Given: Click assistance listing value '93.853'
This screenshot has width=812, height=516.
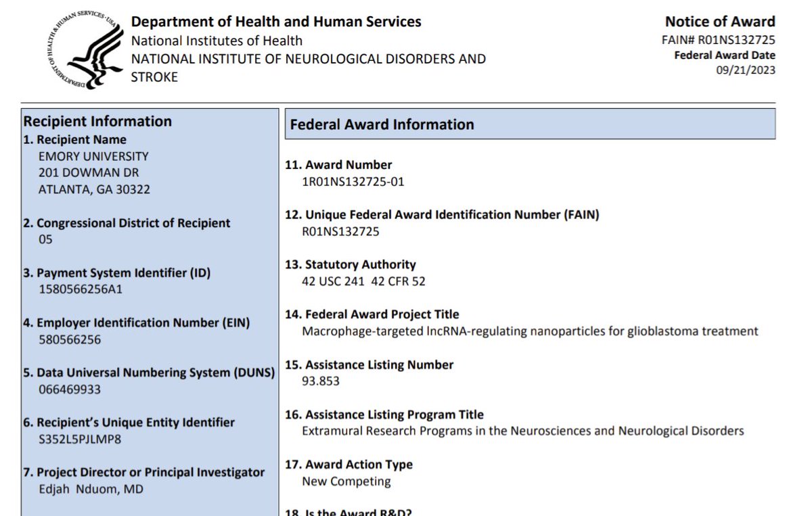Looking at the screenshot, I should 321,381.
